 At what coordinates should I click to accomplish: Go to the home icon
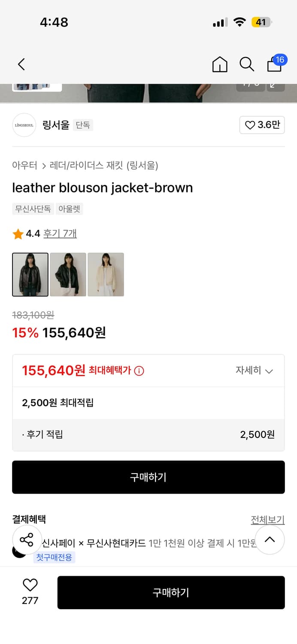[220, 64]
